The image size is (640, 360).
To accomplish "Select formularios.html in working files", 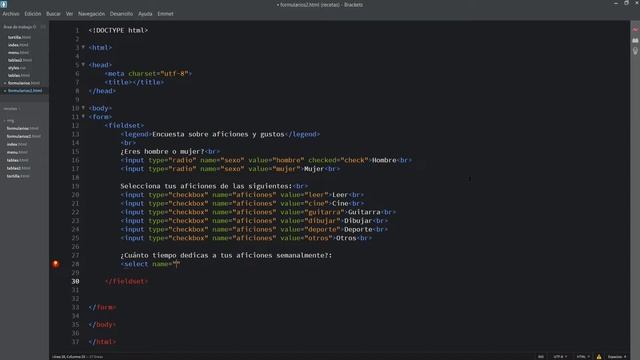I will click(x=24, y=83).
